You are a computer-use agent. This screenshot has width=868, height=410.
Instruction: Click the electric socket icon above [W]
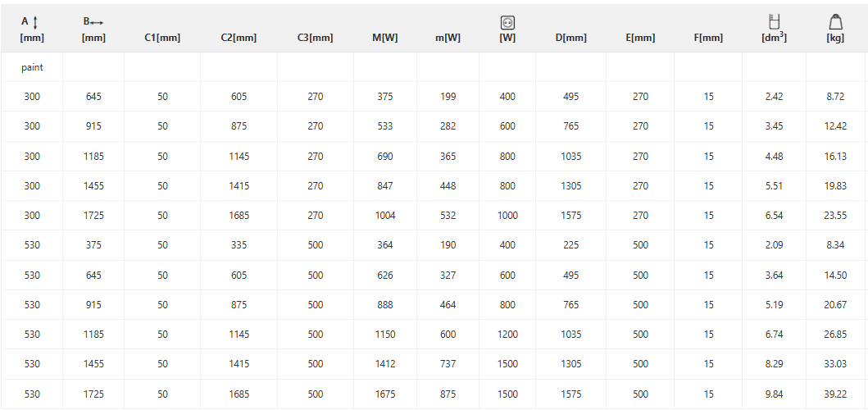pyautogui.click(x=507, y=23)
